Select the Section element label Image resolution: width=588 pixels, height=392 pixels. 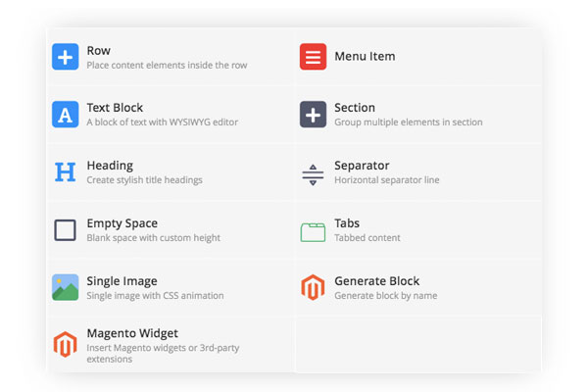pyautogui.click(x=355, y=108)
